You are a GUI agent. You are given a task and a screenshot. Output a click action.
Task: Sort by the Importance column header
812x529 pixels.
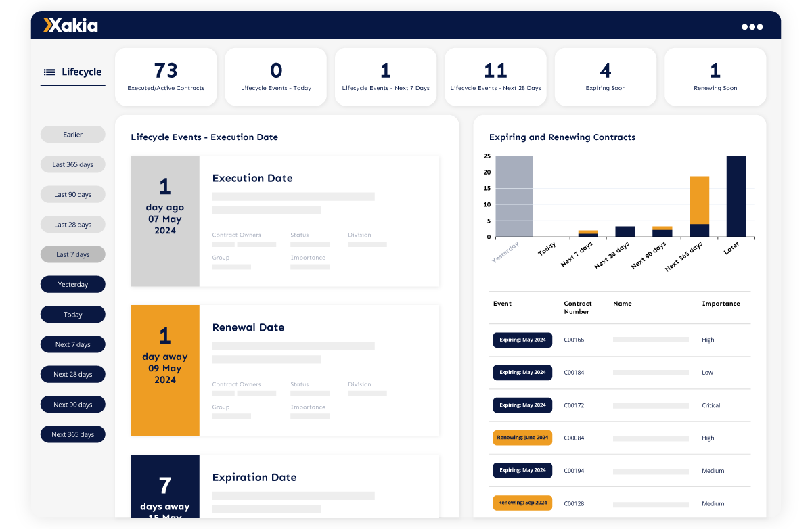(721, 304)
